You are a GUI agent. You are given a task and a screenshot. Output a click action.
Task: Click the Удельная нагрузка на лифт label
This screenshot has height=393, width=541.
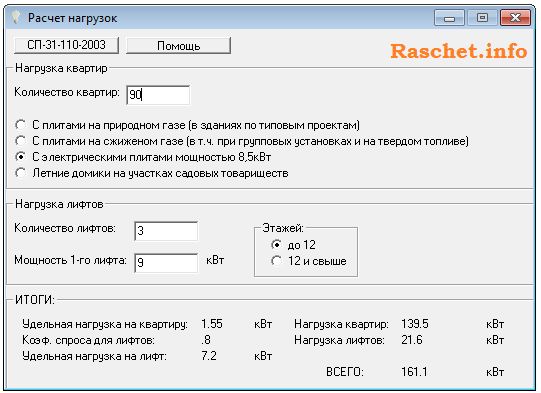point(94,356)
